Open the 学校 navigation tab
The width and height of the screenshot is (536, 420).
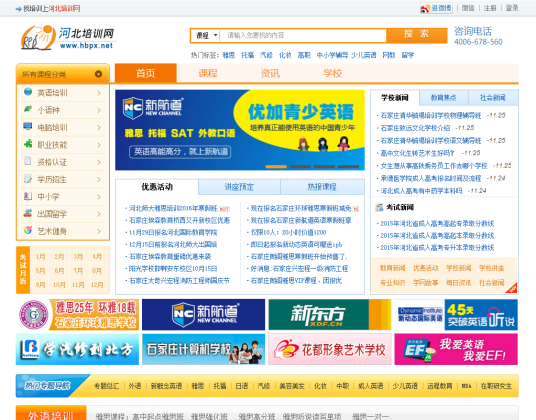point(332,73)
